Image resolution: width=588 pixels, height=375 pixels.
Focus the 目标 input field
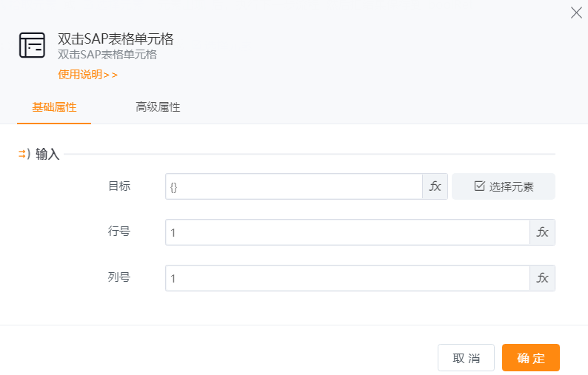[293, 186]
